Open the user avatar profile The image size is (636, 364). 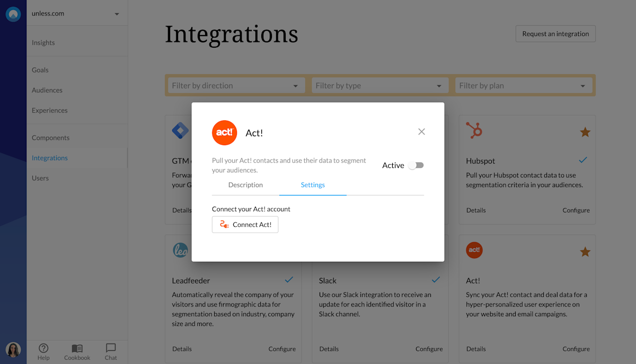pyautogui.click(x=13, y=350)
